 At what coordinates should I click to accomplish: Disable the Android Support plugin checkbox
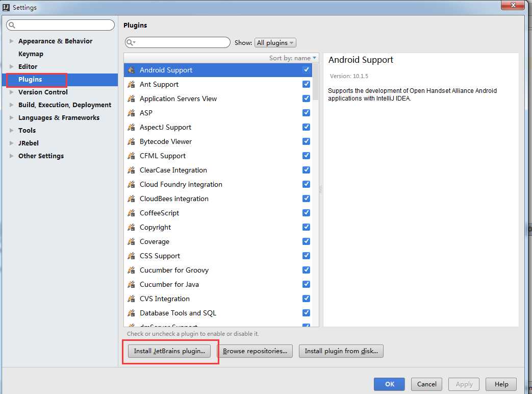(x=306, y=69)
